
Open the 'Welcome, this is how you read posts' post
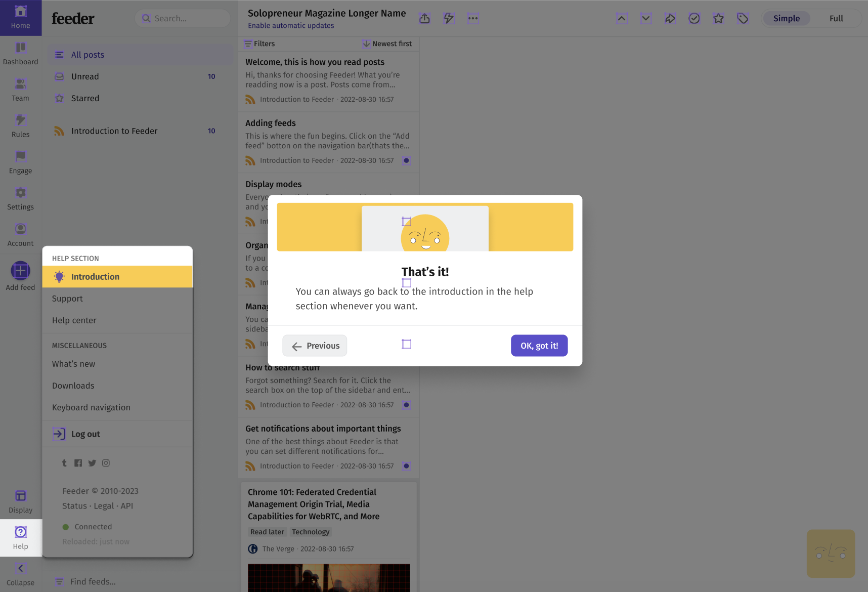[329, 81]
